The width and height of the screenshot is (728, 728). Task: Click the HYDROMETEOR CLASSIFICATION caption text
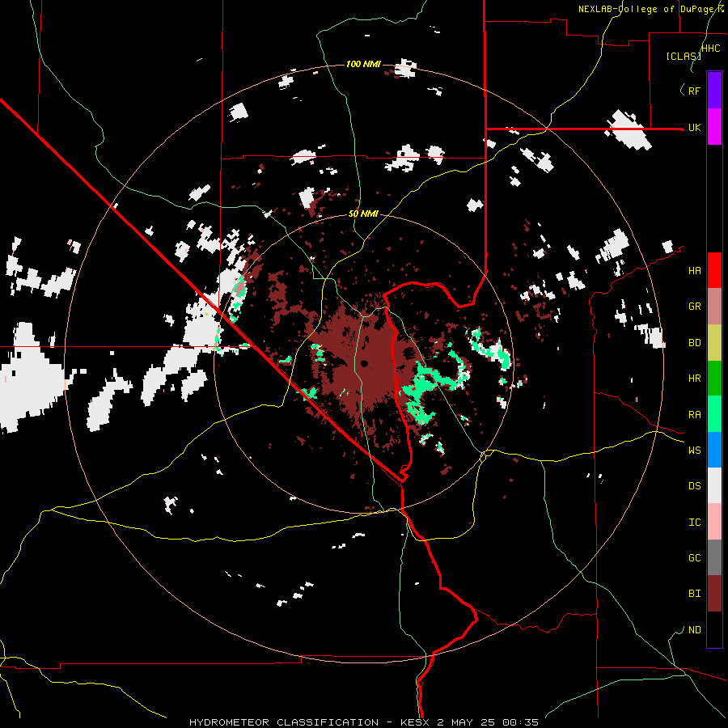pyautogui.click(x=284, y=722)
